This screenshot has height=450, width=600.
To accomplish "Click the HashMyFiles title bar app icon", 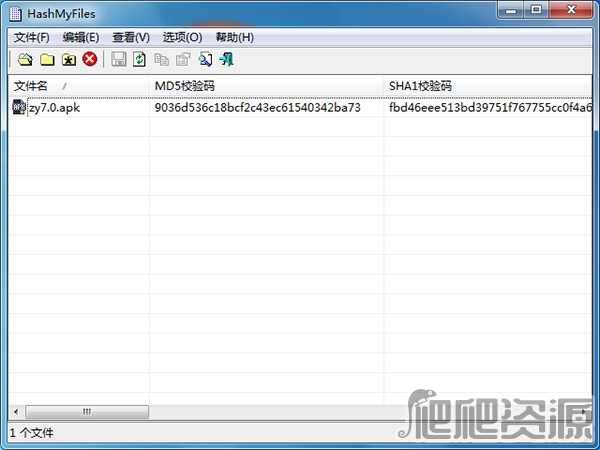I will [x=16, y=14].
